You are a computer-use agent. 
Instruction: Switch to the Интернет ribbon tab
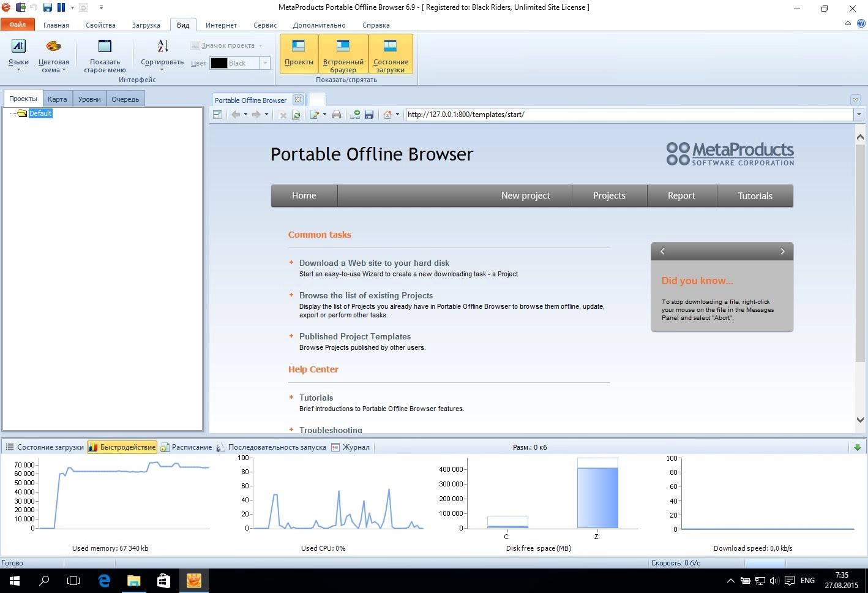tap(221, 25)
